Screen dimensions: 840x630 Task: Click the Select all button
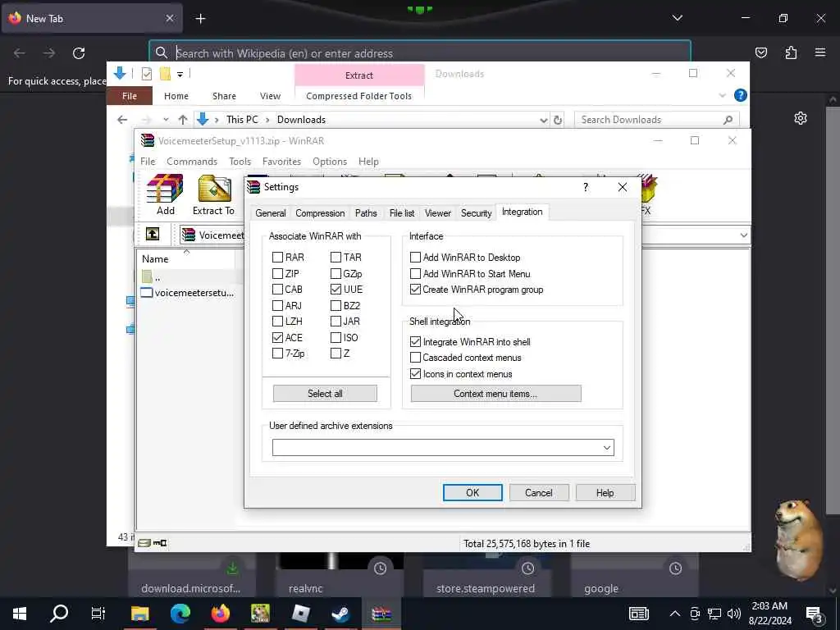coord(325,394)
